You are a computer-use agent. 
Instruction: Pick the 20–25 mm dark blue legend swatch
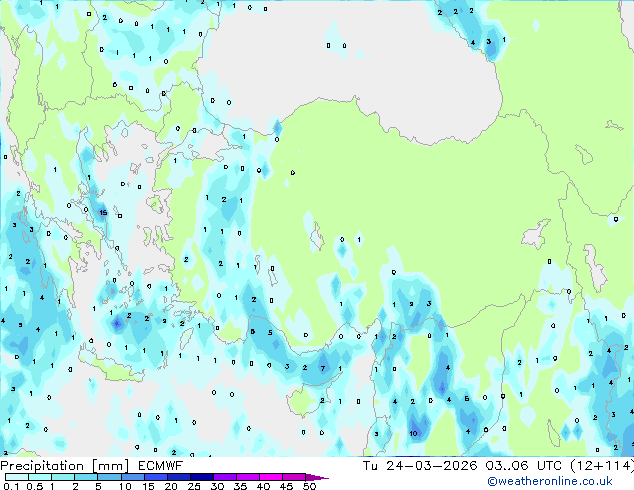tap(179, 477)
